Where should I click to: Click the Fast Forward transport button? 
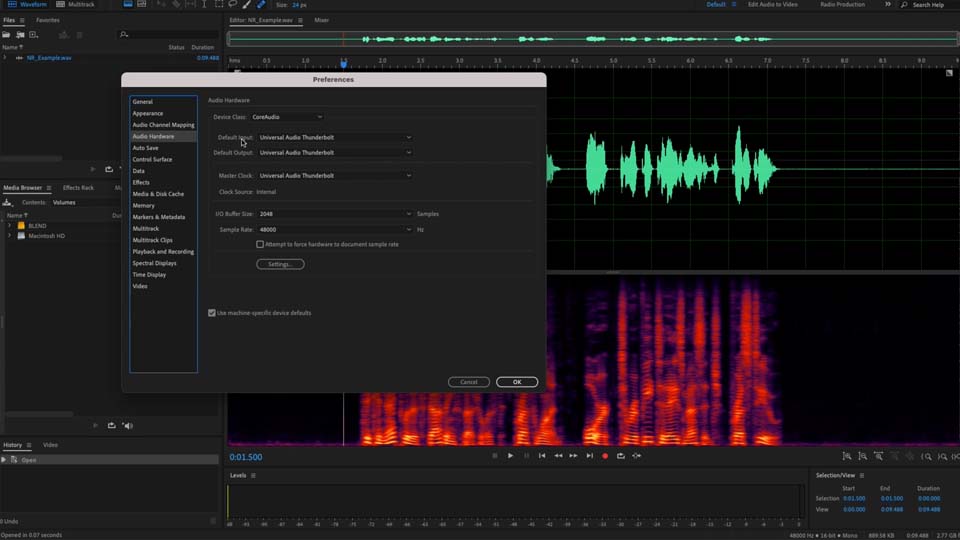pyautogui.click(x=574, y=456)
